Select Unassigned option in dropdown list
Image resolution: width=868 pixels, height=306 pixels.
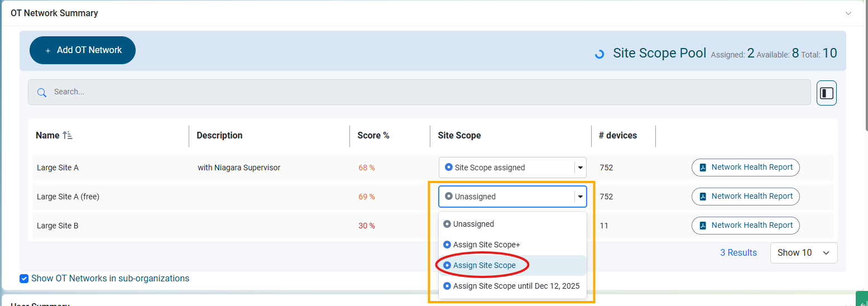point(512,224)
